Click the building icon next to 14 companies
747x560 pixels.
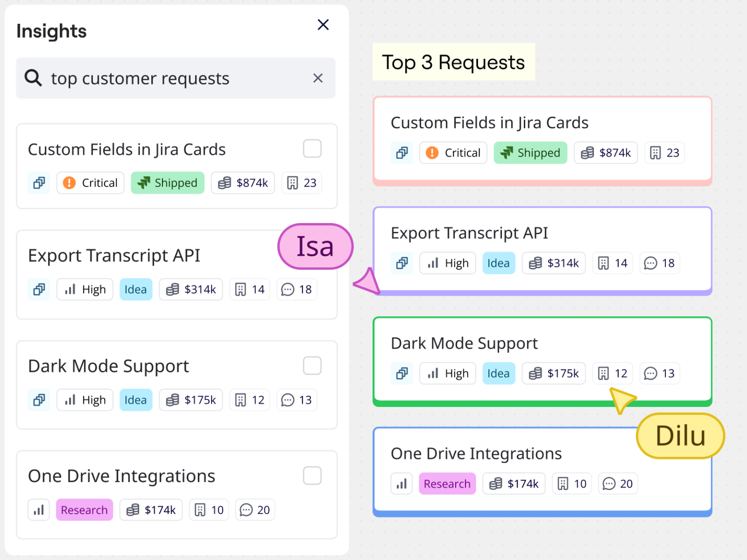click(x=241, y=289)
